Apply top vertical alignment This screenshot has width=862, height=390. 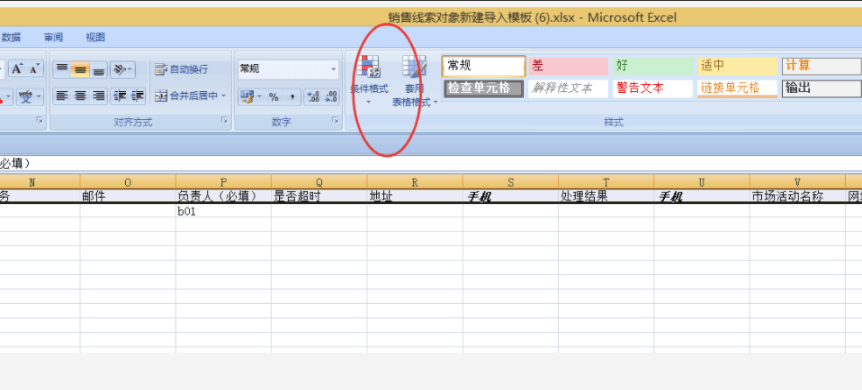point(62,69)
